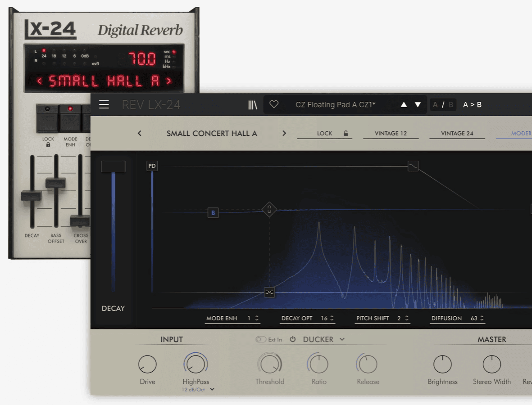Adjust DECAY OPT value stepper
This screenshot has height=405, width=532.
tap(332, 318)
